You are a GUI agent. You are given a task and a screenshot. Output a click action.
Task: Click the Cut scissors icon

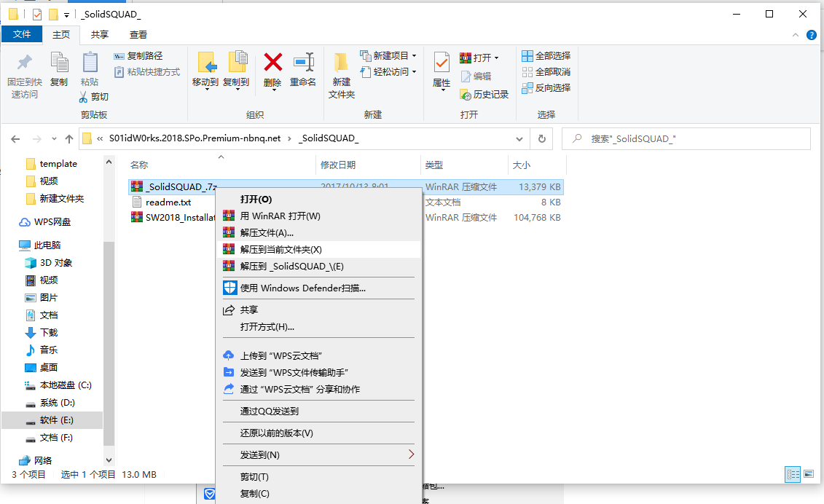tap(83, 97)
